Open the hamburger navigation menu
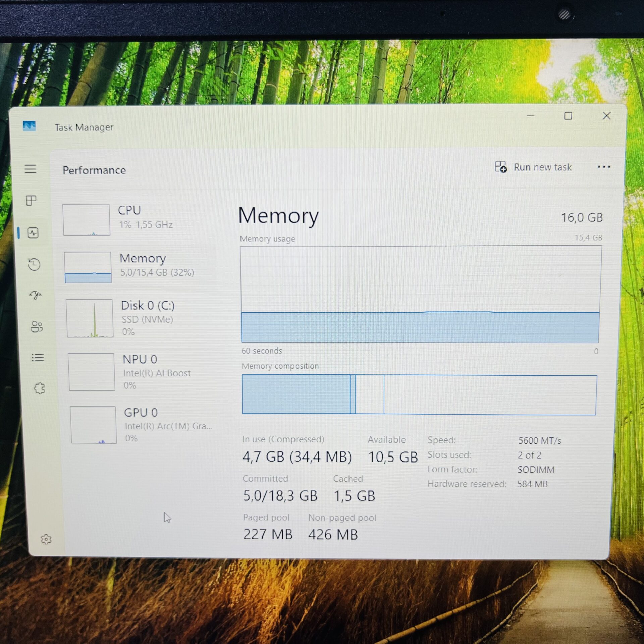644x644 pixels. tap(31, 169)
